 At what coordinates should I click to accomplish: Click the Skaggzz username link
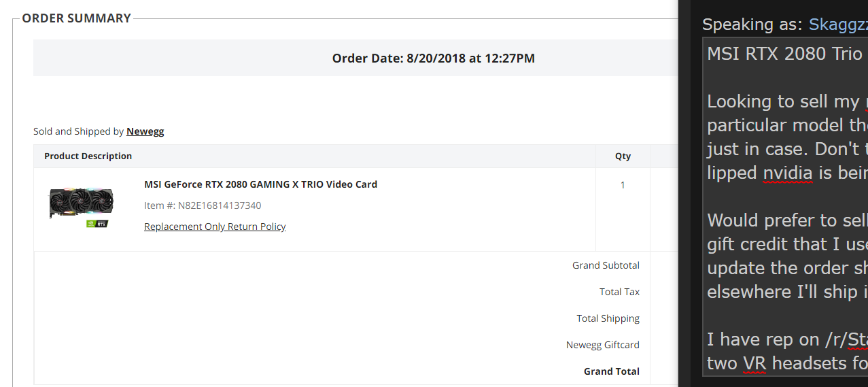(x=838, y=25)
